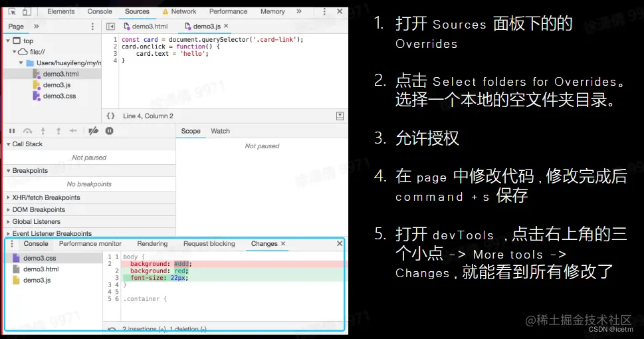Show more navigator tabs next to Page

point(36,27)
